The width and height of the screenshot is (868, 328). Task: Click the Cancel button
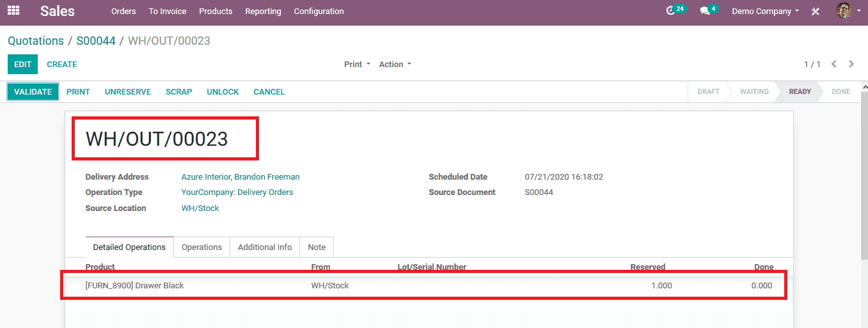pos(269,92)
